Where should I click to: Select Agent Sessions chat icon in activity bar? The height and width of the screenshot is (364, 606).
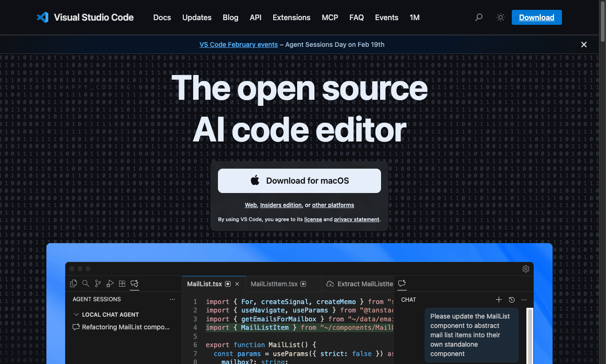(x=135, y=283)
